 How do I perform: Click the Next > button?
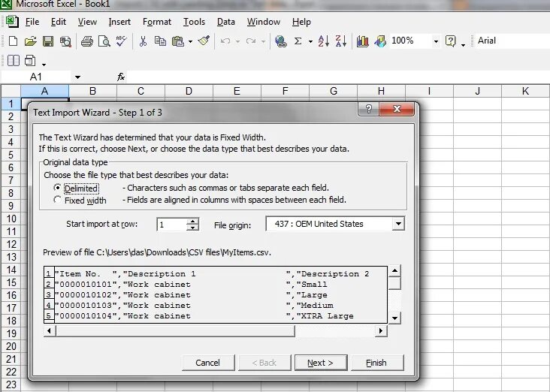tap(321, 363)
